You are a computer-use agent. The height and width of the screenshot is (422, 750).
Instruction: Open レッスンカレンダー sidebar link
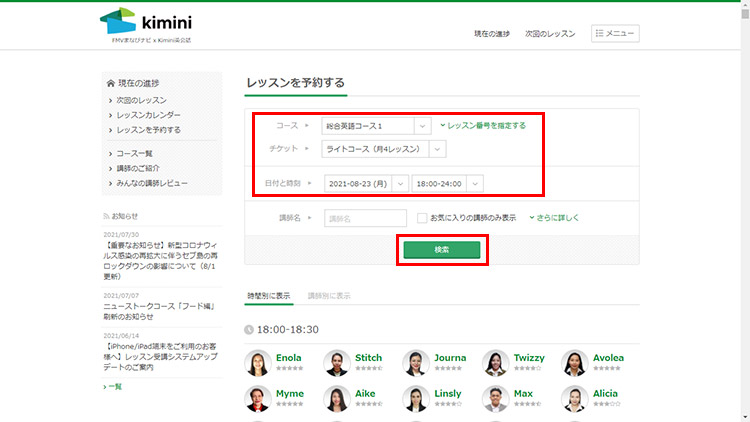point(149,115)
